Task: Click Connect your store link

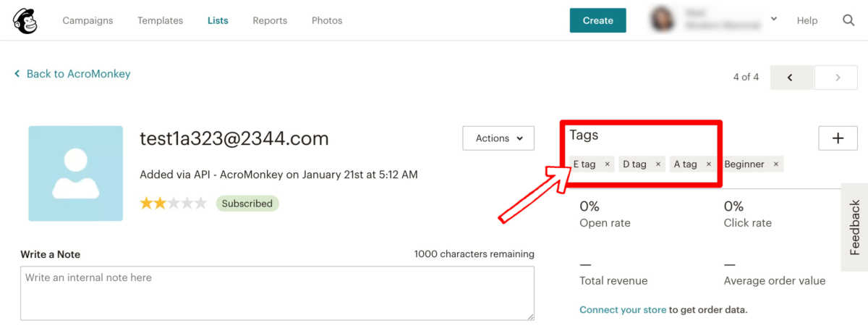Action: coord(623,310)
